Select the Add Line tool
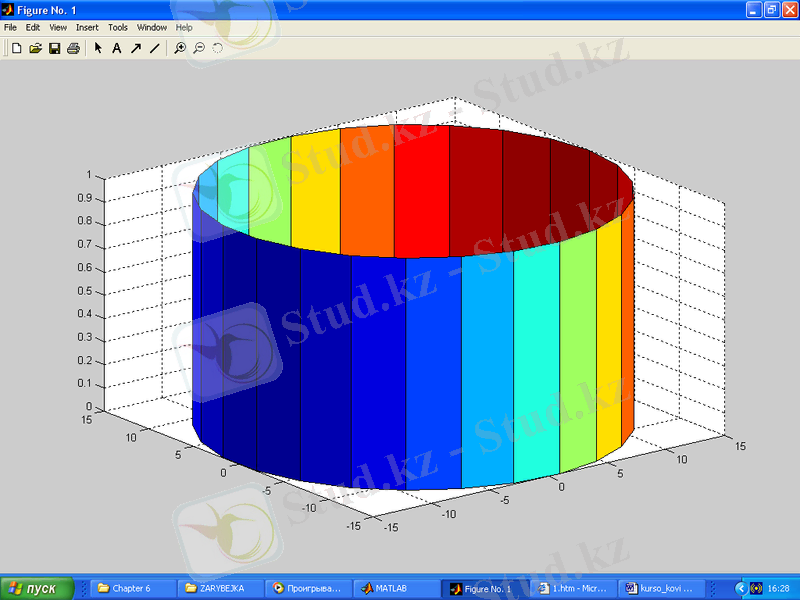Image resolution: width=800 pixels, height=600 pixels. click(154, 48)
